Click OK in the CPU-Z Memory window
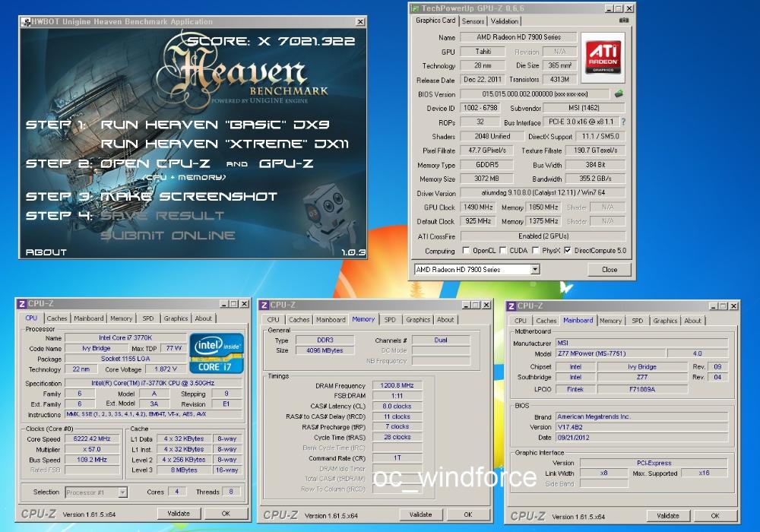 [x=468, y=515]
